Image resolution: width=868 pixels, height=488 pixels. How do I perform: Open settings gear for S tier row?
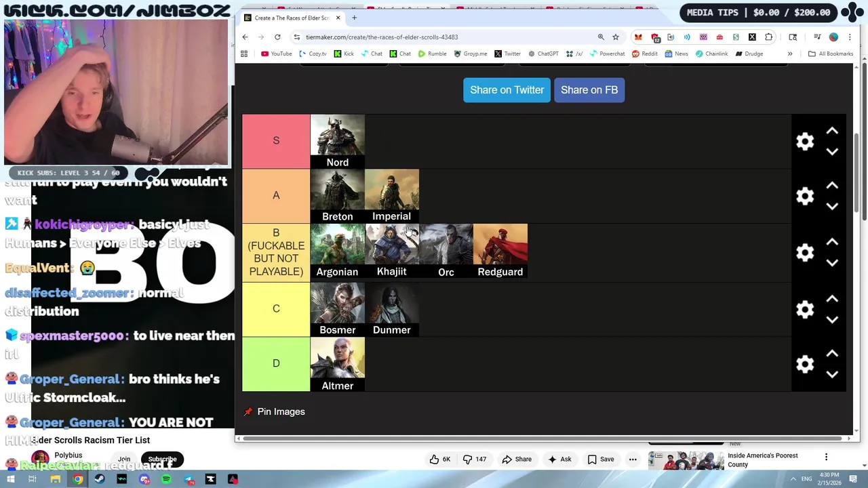click(805, 141)
